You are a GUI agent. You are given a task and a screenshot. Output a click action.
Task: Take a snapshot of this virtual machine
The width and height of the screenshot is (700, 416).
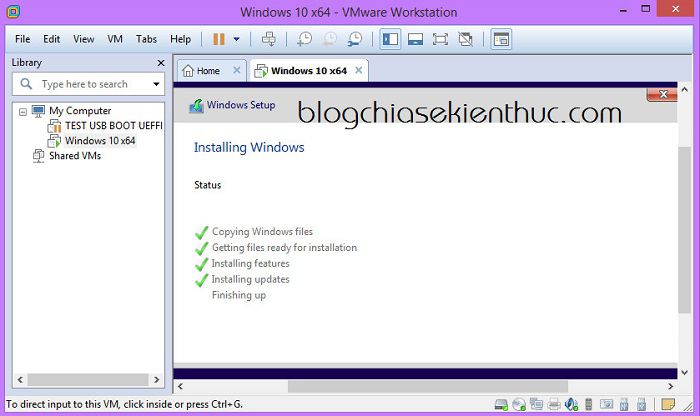point(304,39)
